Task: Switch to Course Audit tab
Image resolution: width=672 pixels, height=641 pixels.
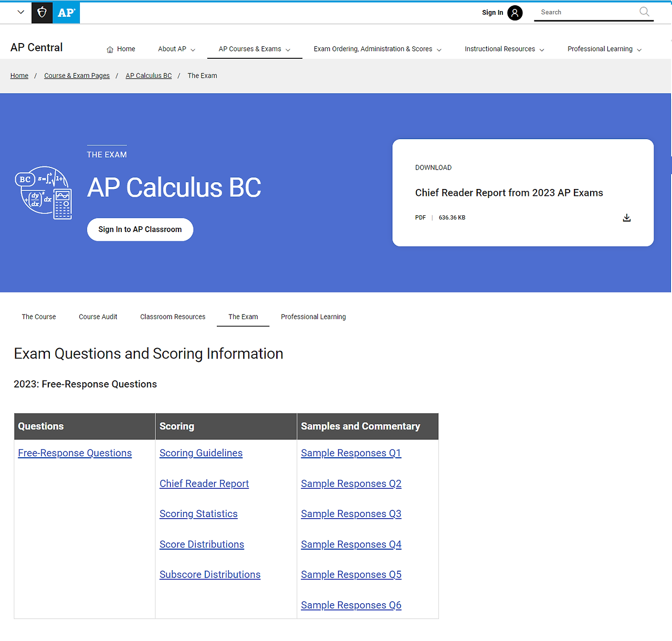Action: point(98,317)
